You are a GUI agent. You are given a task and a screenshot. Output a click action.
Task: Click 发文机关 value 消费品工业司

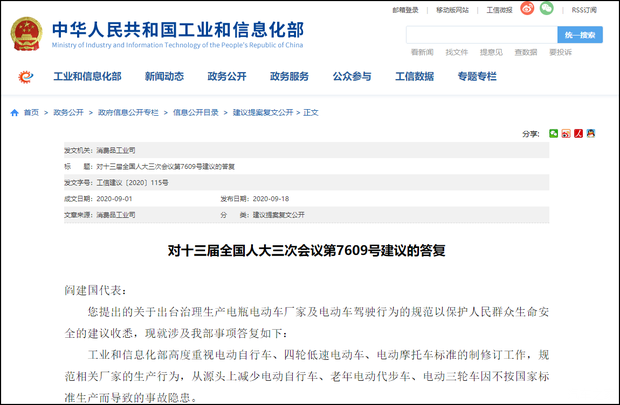tap(116, 150)
